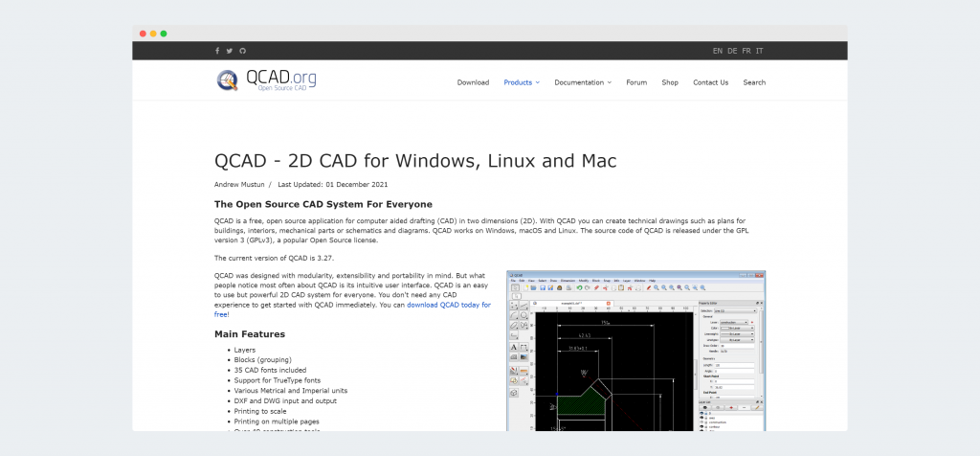Click 'The Open Source CAD System For Everyone' heading
The image size is (980, 456).
point(323,205)
